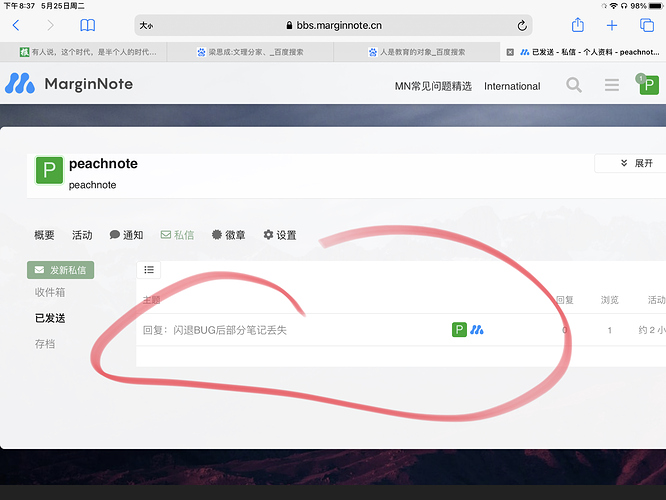Screen dimensions: 666x500
Task: Open the 私信 tab
Action: pos(178,235)
